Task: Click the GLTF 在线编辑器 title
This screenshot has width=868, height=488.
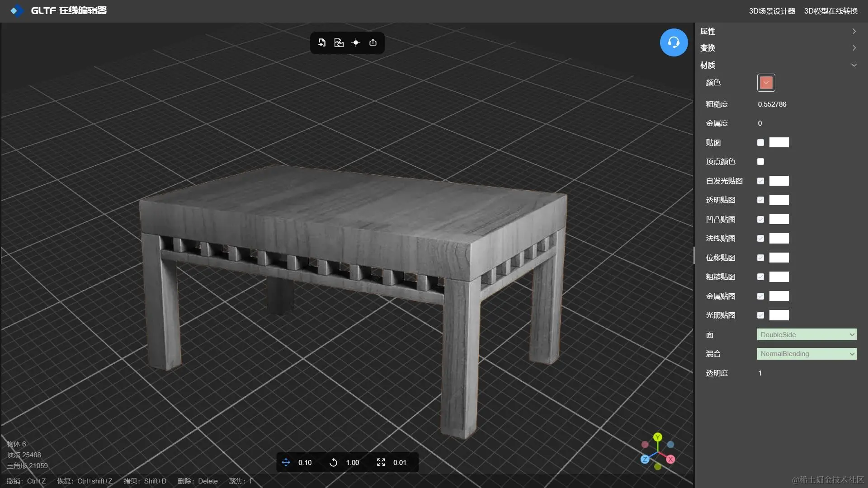Action: 69,10
